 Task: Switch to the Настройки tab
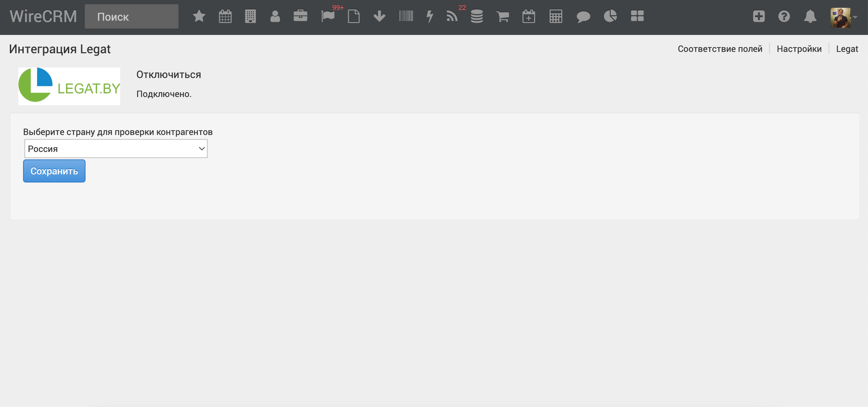[x=799, y=49]
